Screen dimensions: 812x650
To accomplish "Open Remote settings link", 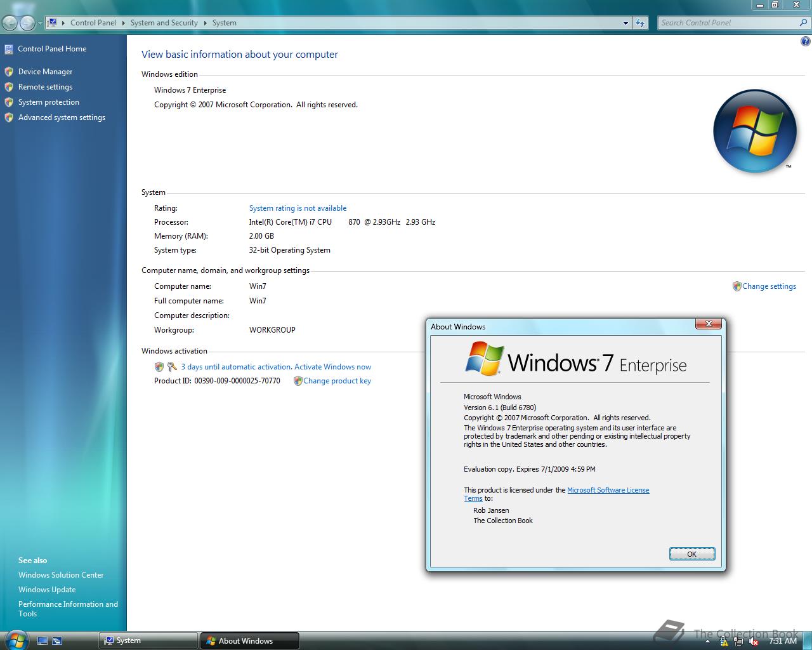I will click(45, 87).
